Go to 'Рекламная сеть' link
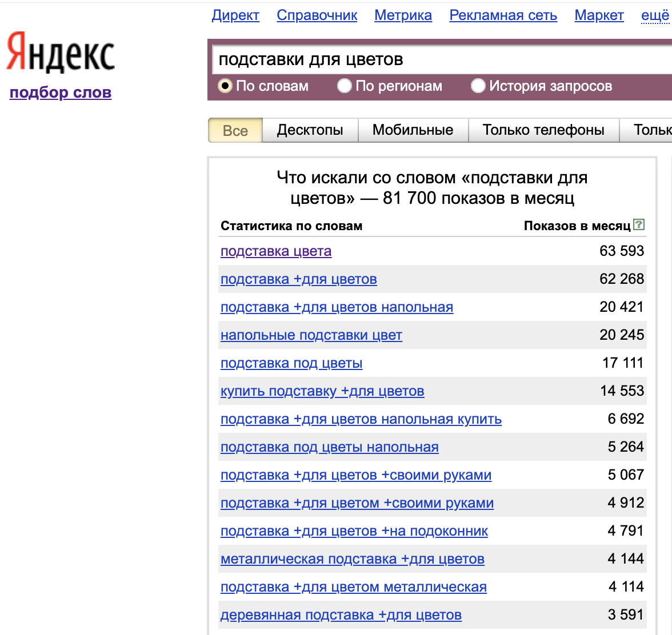The height and width of the screenshot is (635, 672). 503,15
